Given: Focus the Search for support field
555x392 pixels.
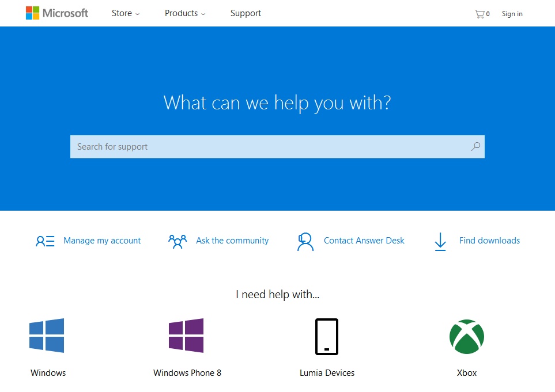Looking at the screenshot, I should (278, 147).
